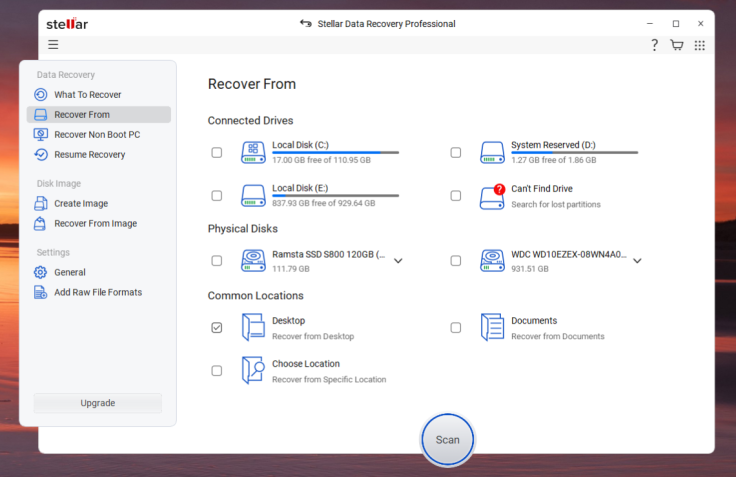
Task: Check the Local Disk (C:) checkbox
Action: click(x=217, y=153)
